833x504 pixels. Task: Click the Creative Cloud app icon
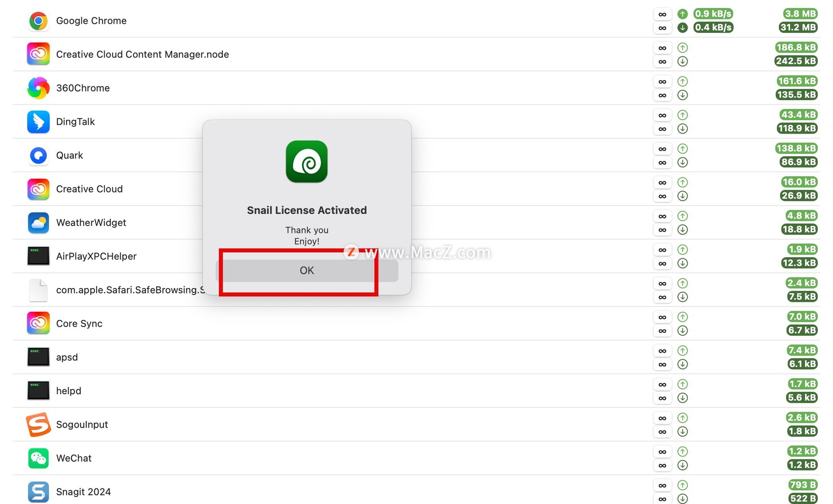38,189
